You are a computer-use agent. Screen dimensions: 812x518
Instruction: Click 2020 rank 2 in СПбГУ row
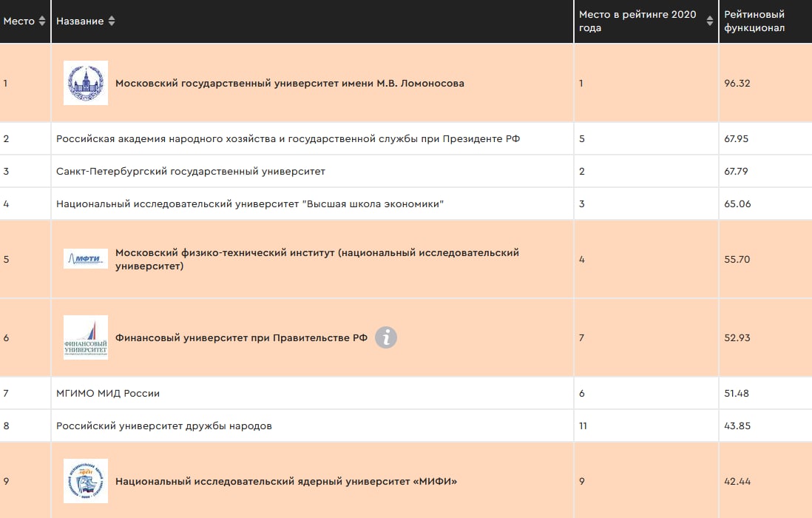pyautogui.click(x=582, y=172)
